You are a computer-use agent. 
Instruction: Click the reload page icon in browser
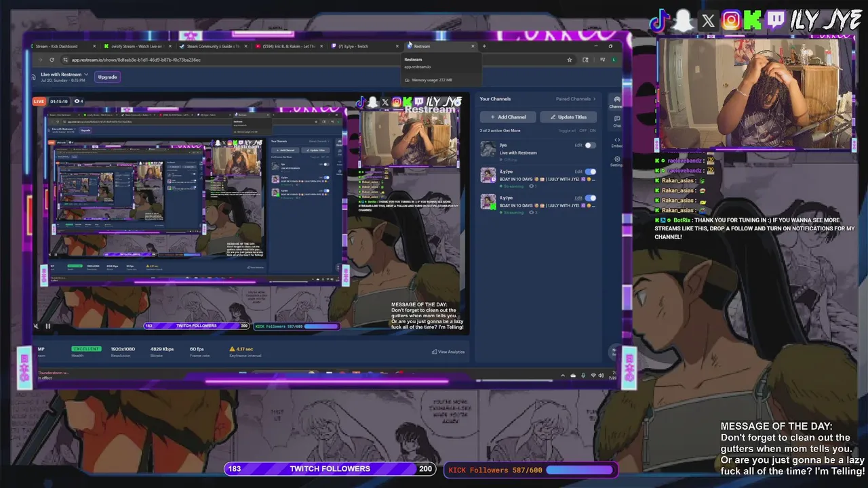pos(52,60)
